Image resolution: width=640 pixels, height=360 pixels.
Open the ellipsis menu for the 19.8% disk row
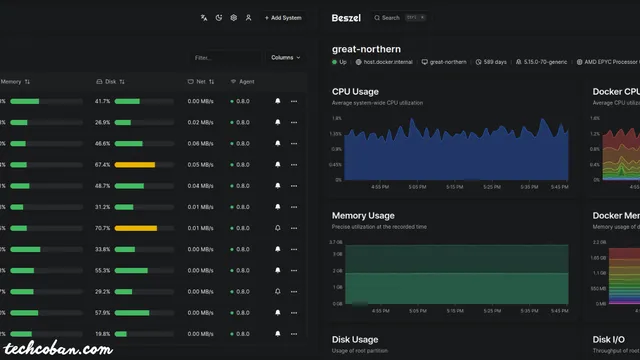(294, 334)
